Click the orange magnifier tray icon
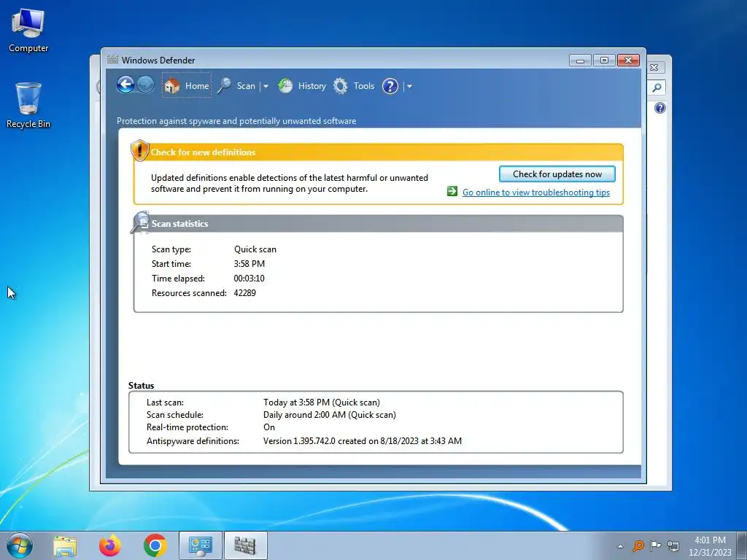 (638, 545)
